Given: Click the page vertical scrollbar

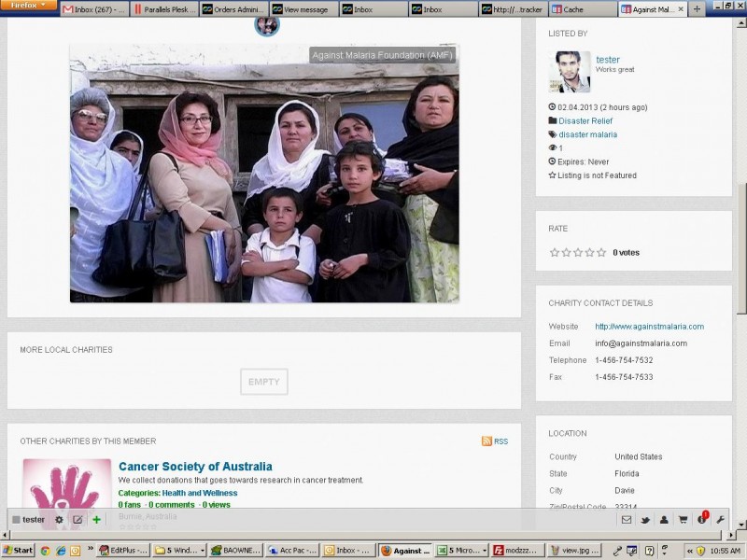Looking at the screenshot, I should [x=741, y=247].
